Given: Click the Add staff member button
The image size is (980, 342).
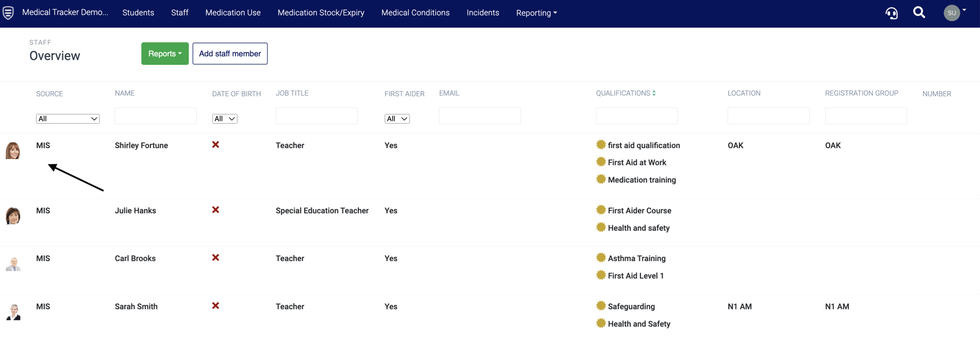Looking at the screenshot, I should [230, 54].
